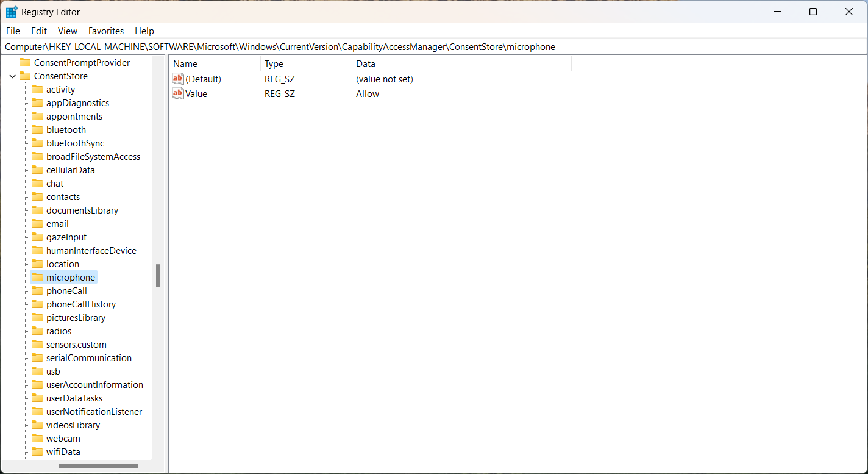
Task: Click the bluetooth key folder icon
Action: point(38,129)
